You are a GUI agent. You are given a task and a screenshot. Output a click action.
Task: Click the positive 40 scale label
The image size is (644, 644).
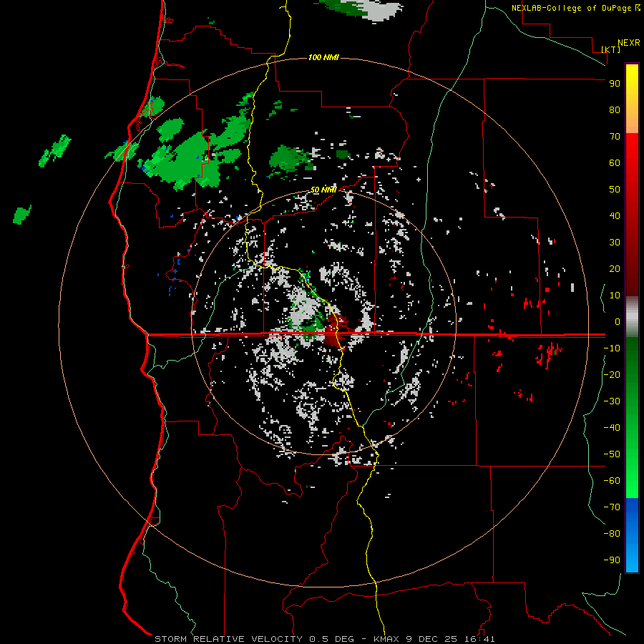(615, 216)
